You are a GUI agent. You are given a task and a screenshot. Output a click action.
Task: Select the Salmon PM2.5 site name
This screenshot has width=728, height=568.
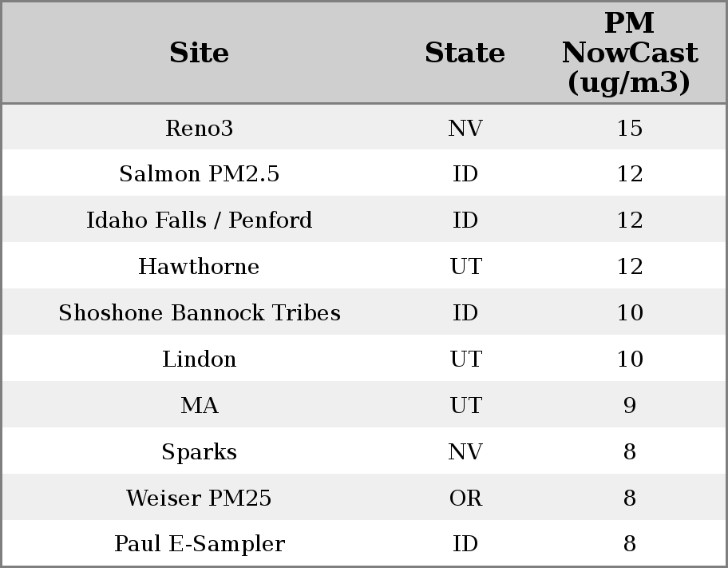point(200,174)
